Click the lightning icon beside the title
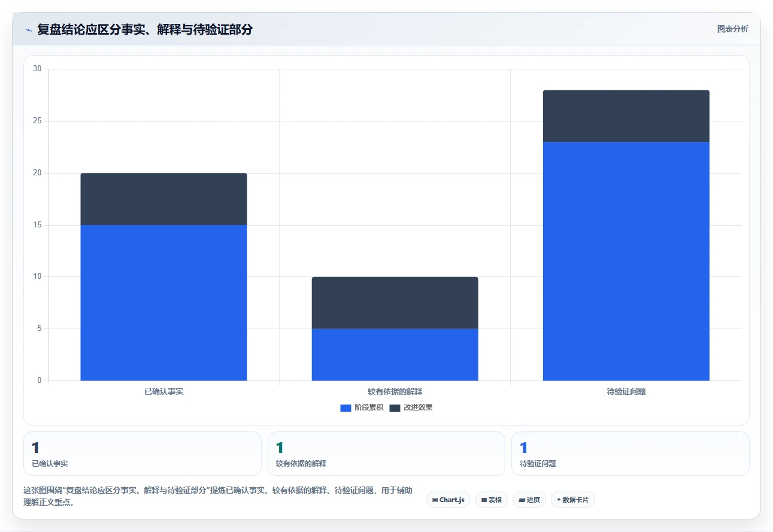773x532 pixels. [28, 29]
